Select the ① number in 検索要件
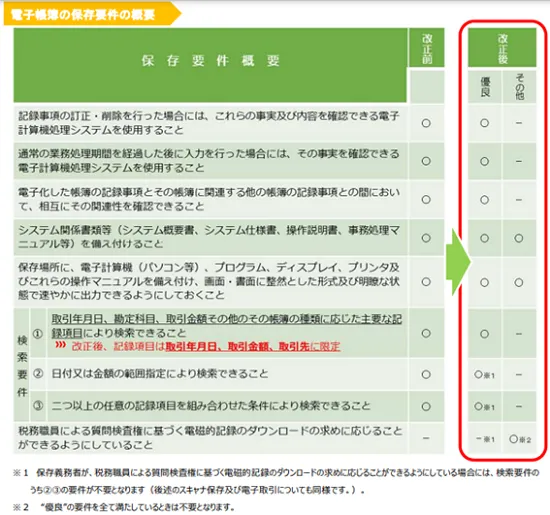Viewport: 550px width, 515px height. click(38, 334)
